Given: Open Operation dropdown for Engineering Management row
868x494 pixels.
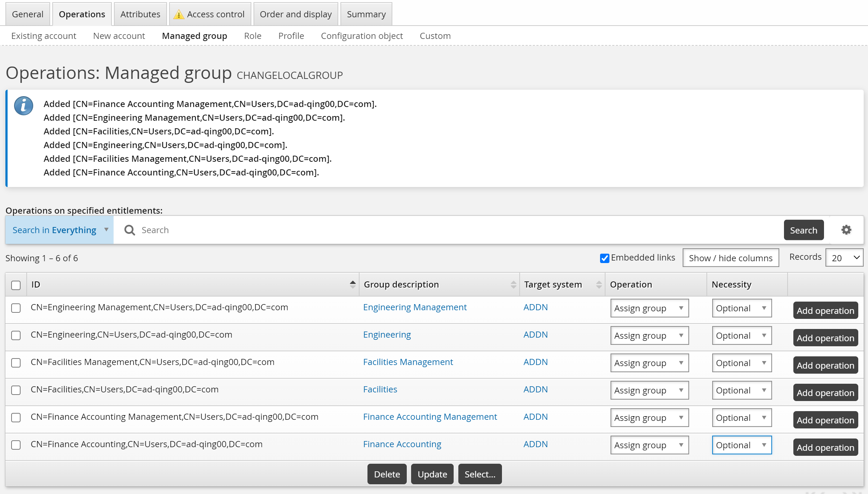Looking at the screenshot, I should pos(649,308).
